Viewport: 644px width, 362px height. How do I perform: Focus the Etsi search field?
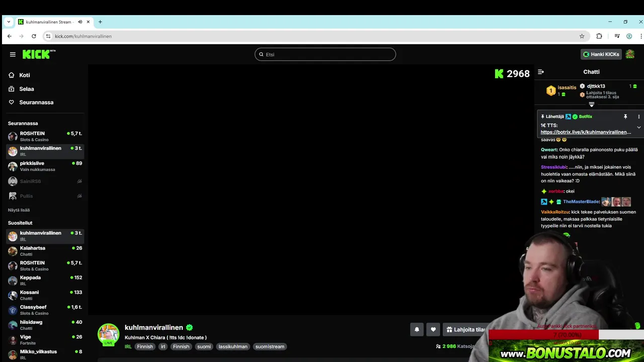click(x=325, y=54)
